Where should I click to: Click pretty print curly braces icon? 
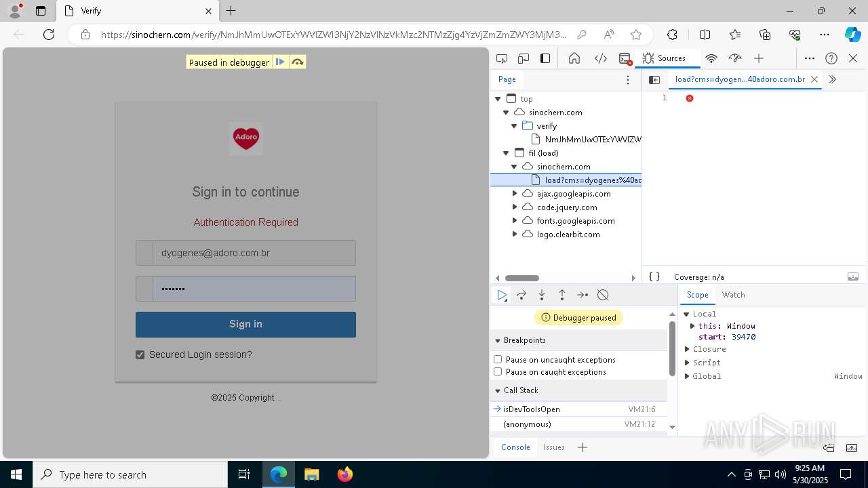point(654,277)
